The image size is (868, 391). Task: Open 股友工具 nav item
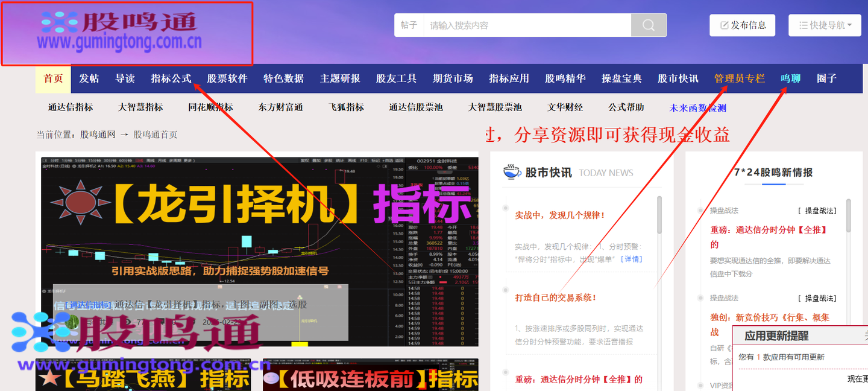coord(396,78)
